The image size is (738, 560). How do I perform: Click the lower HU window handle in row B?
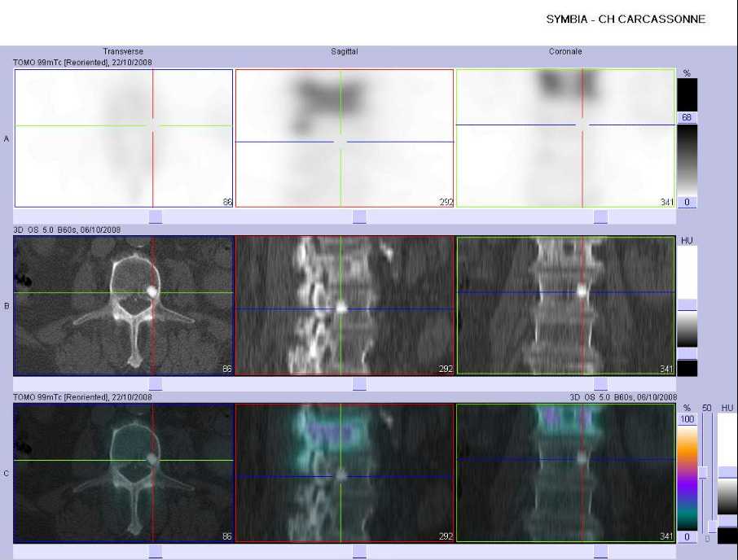pos(687,353)
